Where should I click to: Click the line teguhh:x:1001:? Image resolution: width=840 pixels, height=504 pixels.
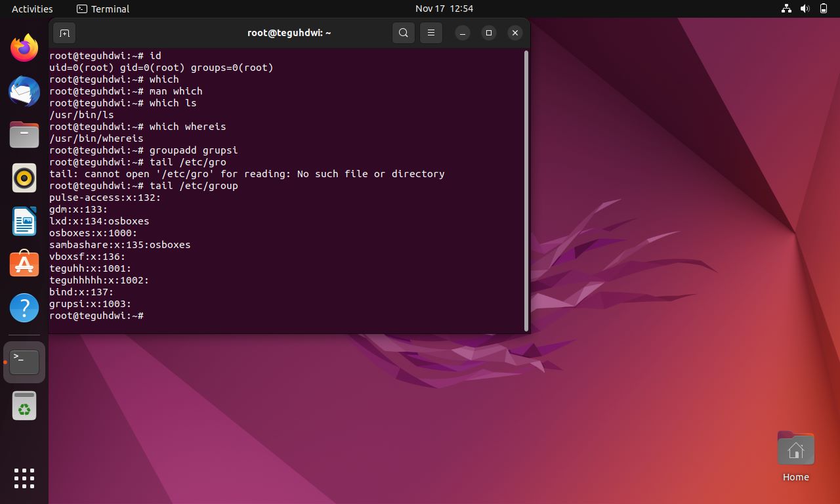click(91, 268)
